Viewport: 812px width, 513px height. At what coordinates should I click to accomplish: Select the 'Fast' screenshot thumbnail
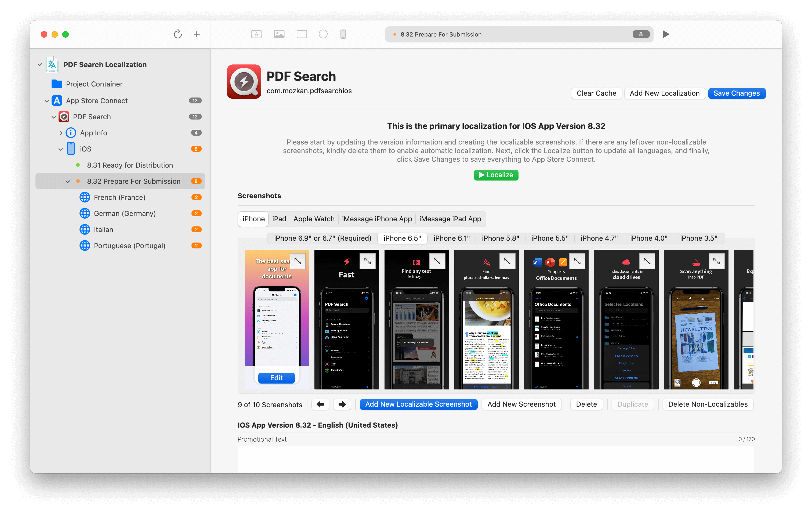pos(347,320)
